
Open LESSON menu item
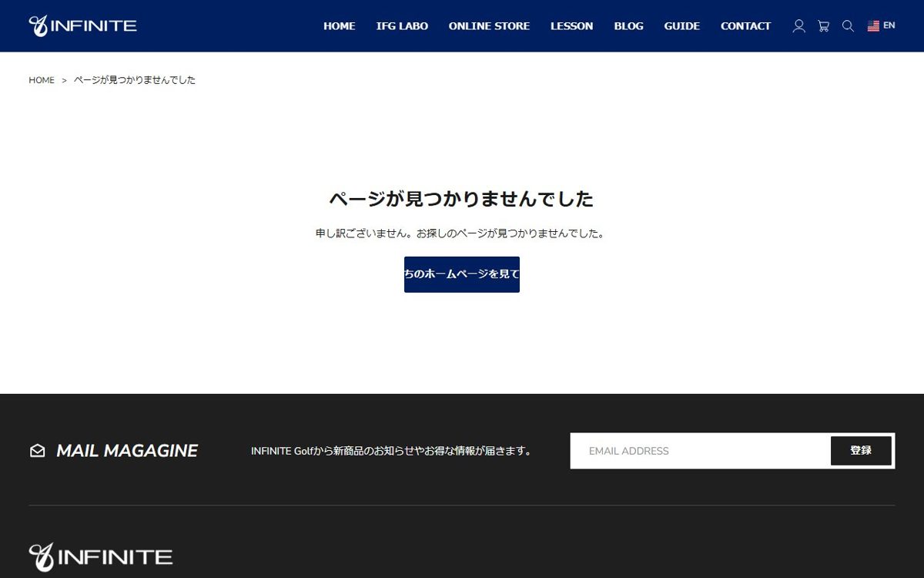(571, 26)
